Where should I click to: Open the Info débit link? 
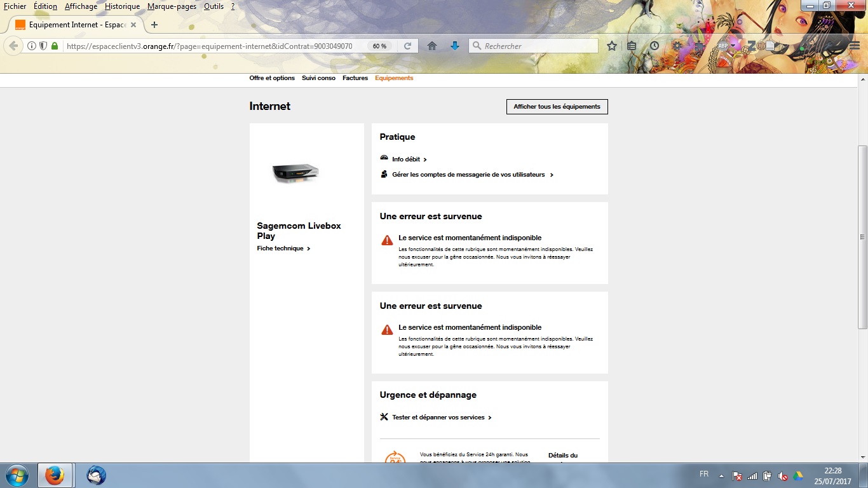tap(409, 159)
